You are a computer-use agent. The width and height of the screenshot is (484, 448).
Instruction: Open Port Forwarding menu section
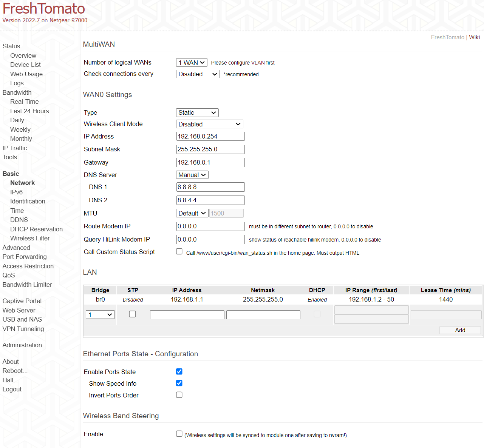click(x=25, y=257)
